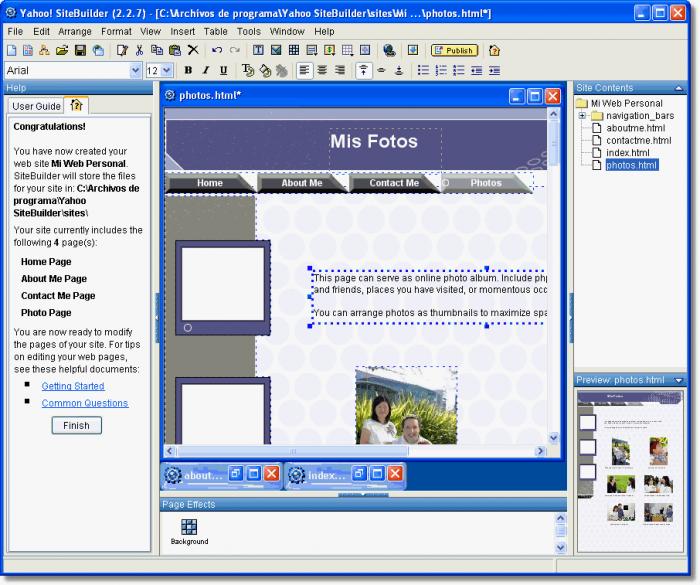Click the download arrow toolbar icon
Screen dimensions: 700x585
tap(413, 50)
